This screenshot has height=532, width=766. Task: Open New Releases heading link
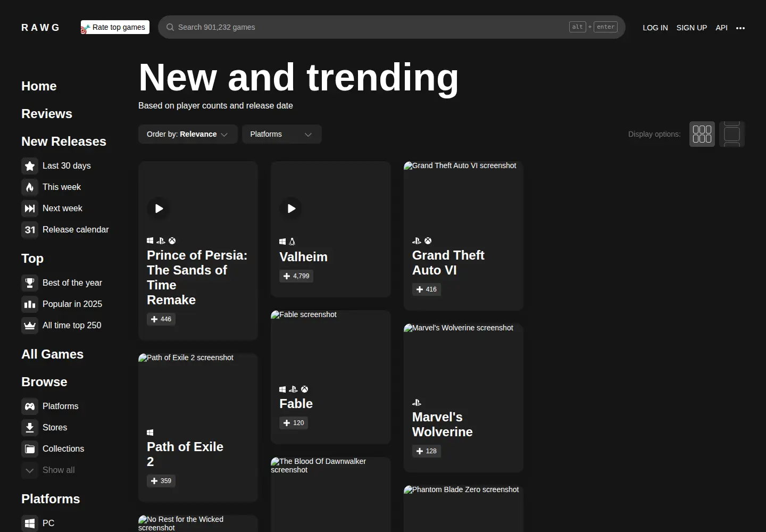point(64,142)
